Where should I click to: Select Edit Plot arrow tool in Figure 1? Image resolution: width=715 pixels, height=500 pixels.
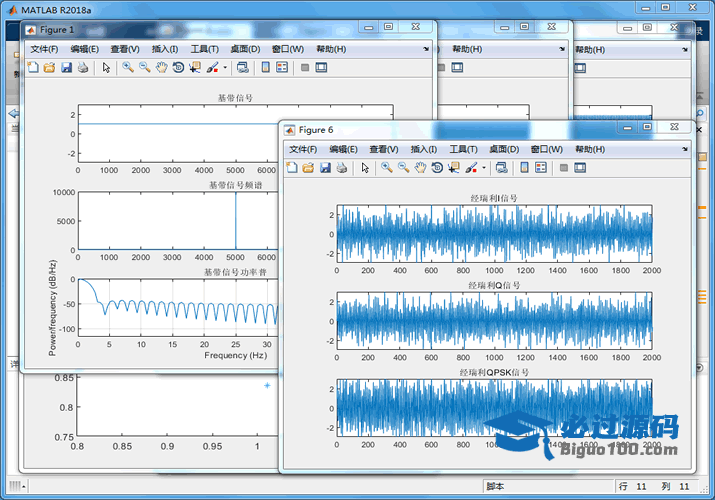click(106, 67)
